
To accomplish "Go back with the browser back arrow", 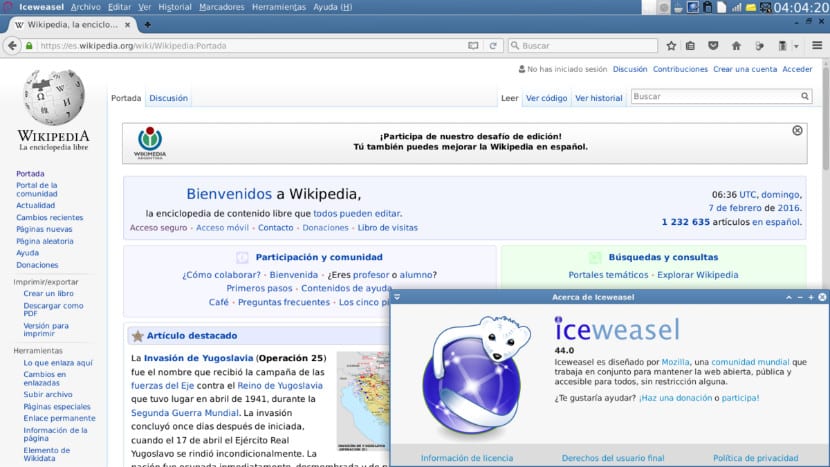I will (12, 46).
